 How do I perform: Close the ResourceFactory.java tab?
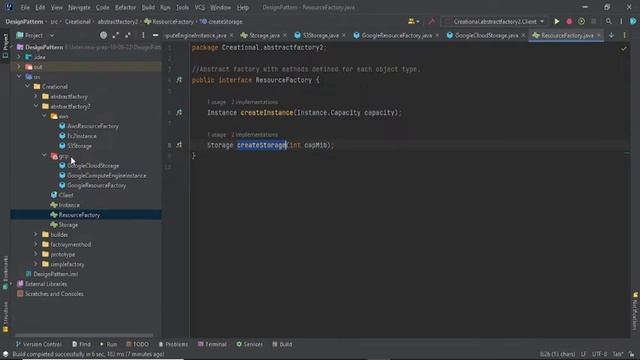599,36
